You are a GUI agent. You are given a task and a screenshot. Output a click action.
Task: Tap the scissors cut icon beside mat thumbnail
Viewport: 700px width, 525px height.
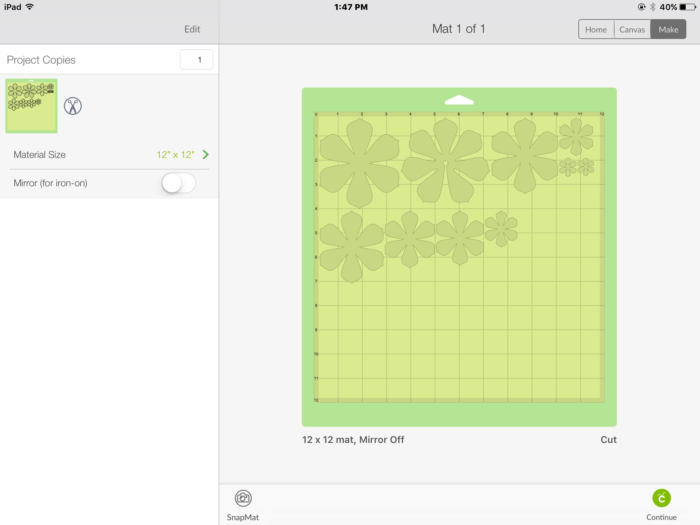pyautogui.click(x=73, y=106)
